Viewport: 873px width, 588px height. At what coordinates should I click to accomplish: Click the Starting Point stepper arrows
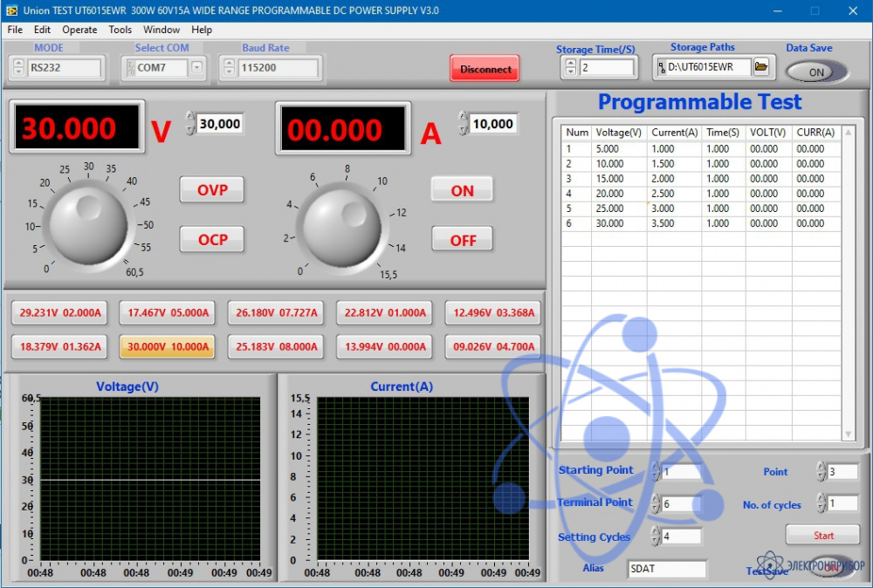[655, 472]
